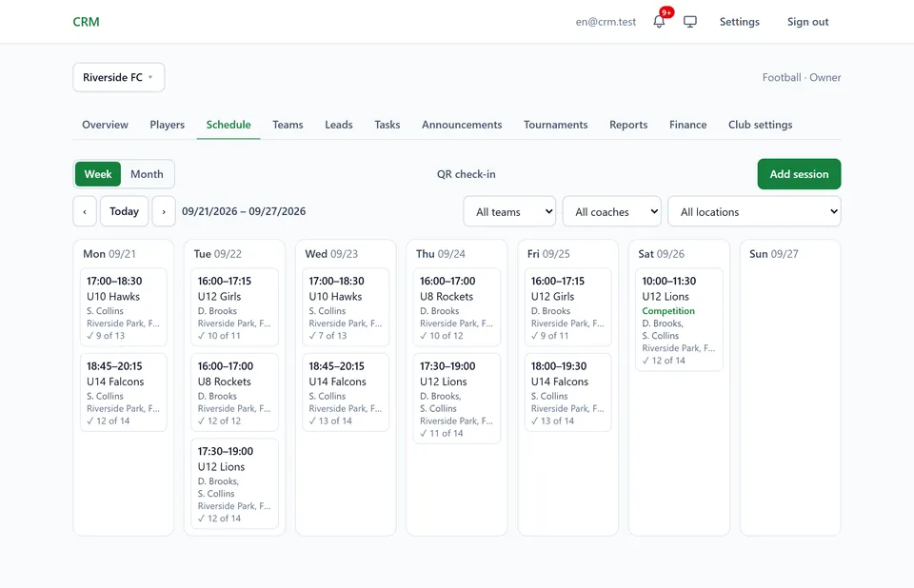
Task: Open Wednesday U10 Hawks session card
Action: (x=346, y=307)
